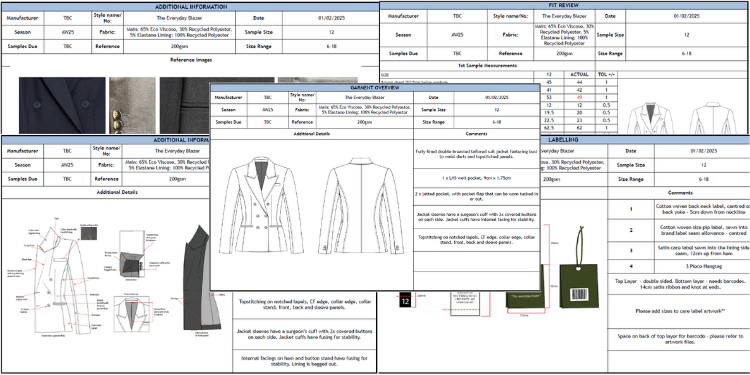The width and height of the screenshot is (750, 375).
Task: Click 'Satin care label' comment
Action: (702, 250)
